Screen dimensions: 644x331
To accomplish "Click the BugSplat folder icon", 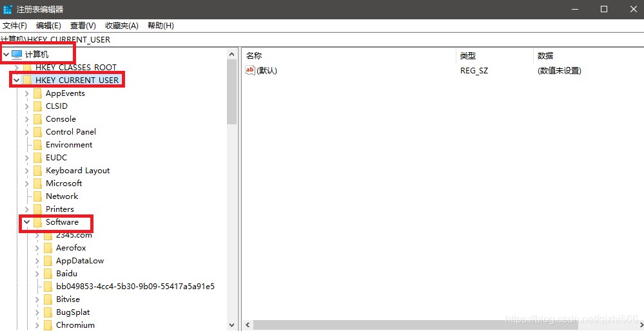I will pos(48,312).
